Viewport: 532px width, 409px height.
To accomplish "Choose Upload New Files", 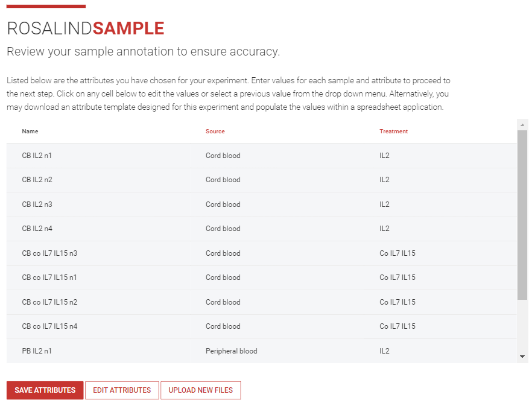I will [200, 390].
